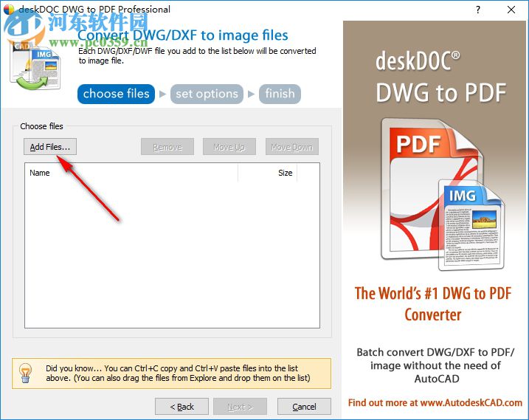This screenshot has height=420, width=529.
Task: Click the Move Up button
Action: [229, 147]
